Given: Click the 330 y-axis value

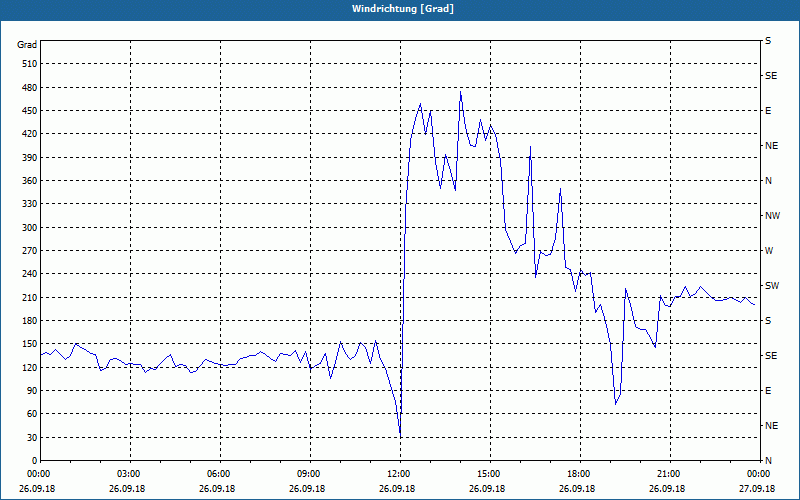Looking at the screenshot, I should pyautogui.click(x=30, y=204).
